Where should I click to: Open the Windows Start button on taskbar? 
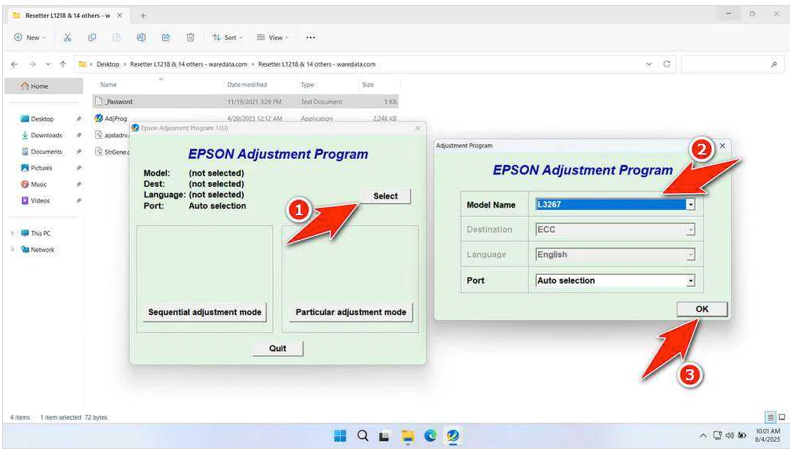[340, 436]
